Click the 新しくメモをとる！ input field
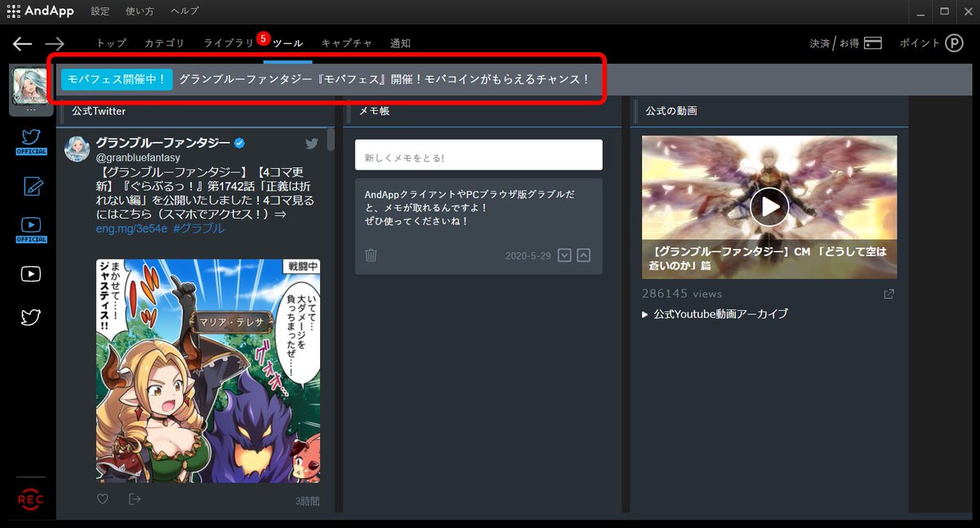980x528 pixels. coord(479,155)
